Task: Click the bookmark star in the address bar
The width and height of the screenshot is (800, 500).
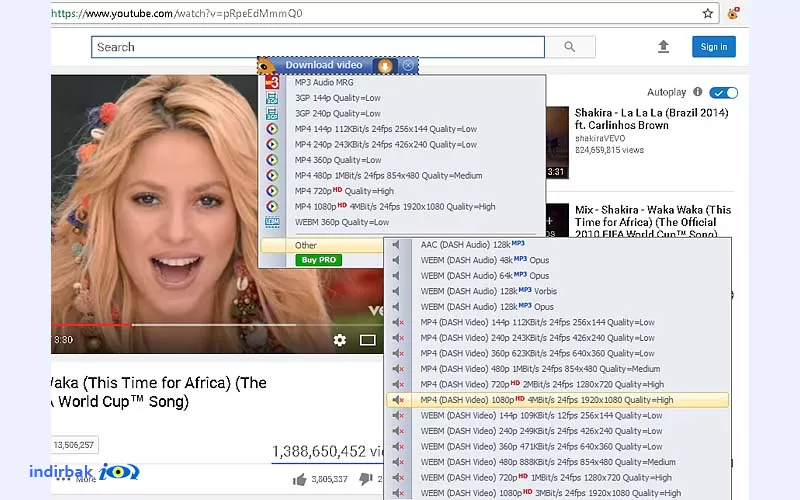Action: coord(707,13)
